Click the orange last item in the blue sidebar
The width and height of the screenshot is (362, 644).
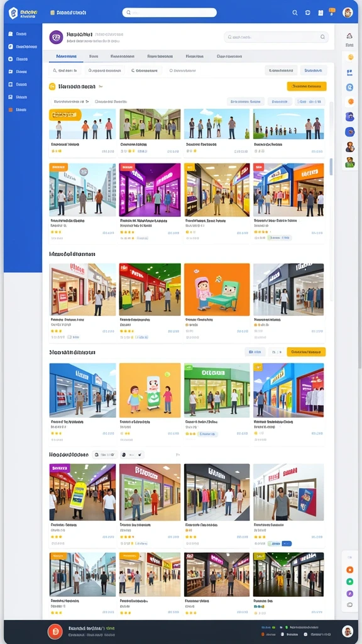click(17, 110)
